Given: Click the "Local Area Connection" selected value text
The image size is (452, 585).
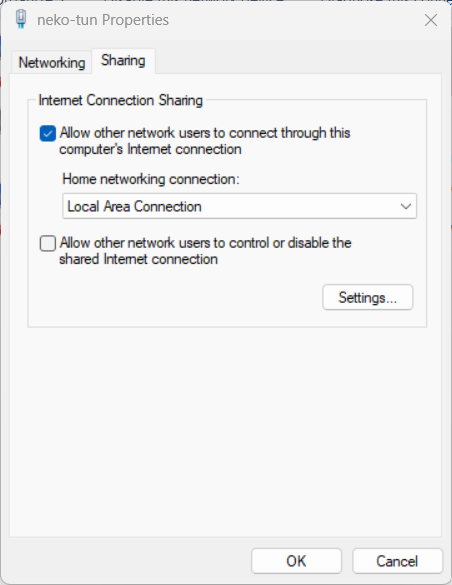Looking at the screenshot, I should 134,206.
